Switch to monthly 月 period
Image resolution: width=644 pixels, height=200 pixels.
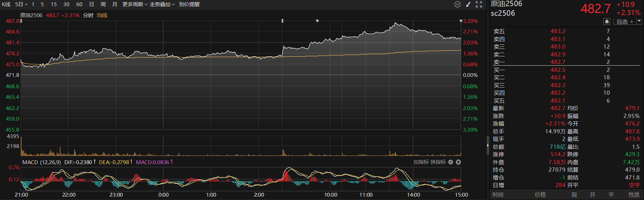(x=115, y=4)
